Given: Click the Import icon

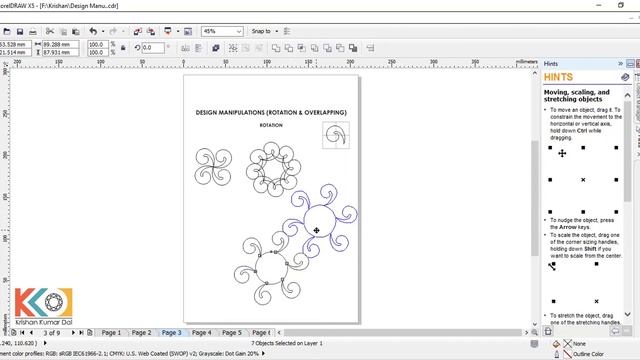Looking at the screenshot, I should (x=138, y=31).
